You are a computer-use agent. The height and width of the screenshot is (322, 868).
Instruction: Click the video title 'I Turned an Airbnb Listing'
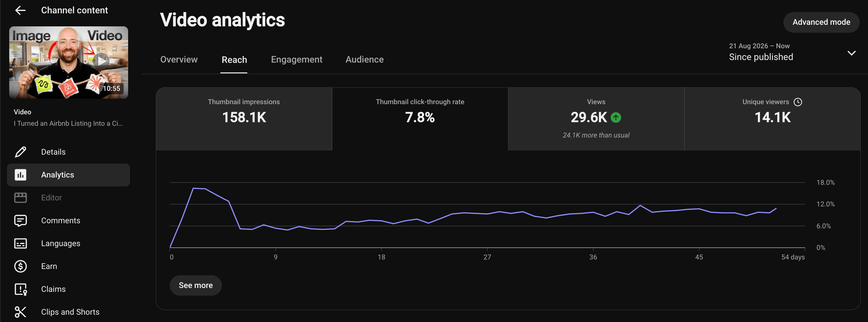[68, 124]
